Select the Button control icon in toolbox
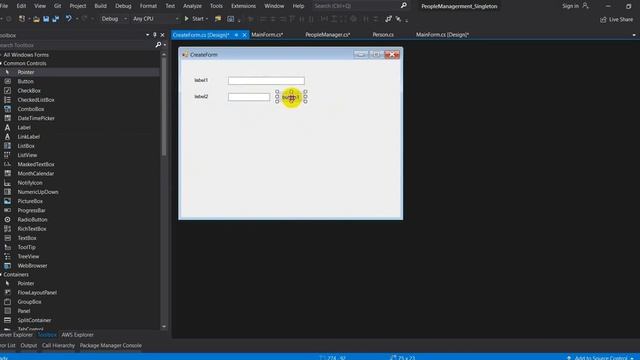Screen dimensions: 640x360 point(7,81)
